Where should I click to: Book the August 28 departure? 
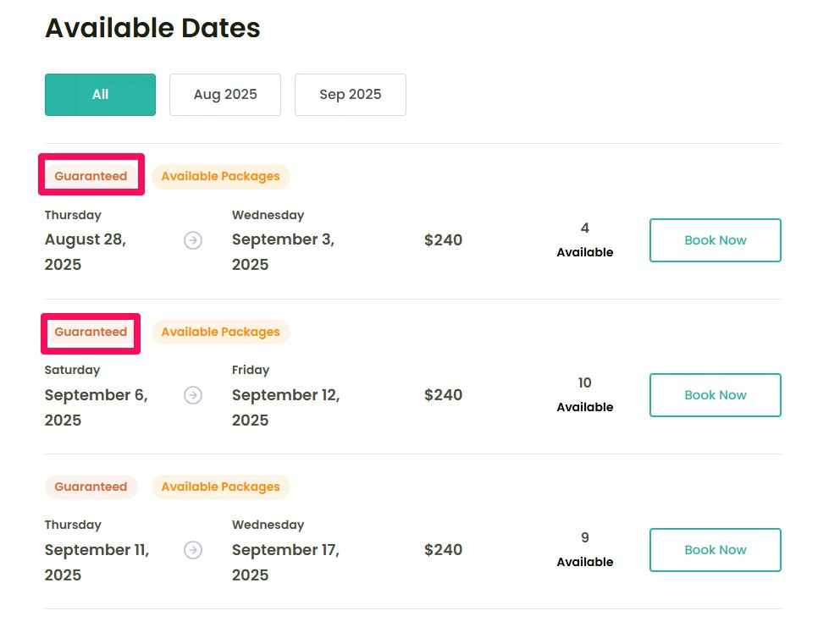(x=715, y=240)
